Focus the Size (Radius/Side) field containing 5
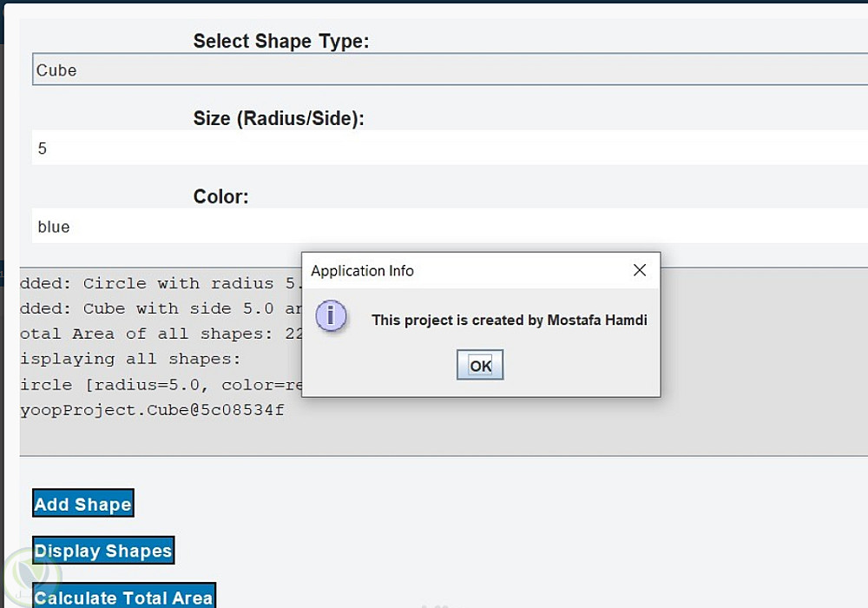Image resolution: width=868 pixels, height=608 pixels. click(434, 149)
